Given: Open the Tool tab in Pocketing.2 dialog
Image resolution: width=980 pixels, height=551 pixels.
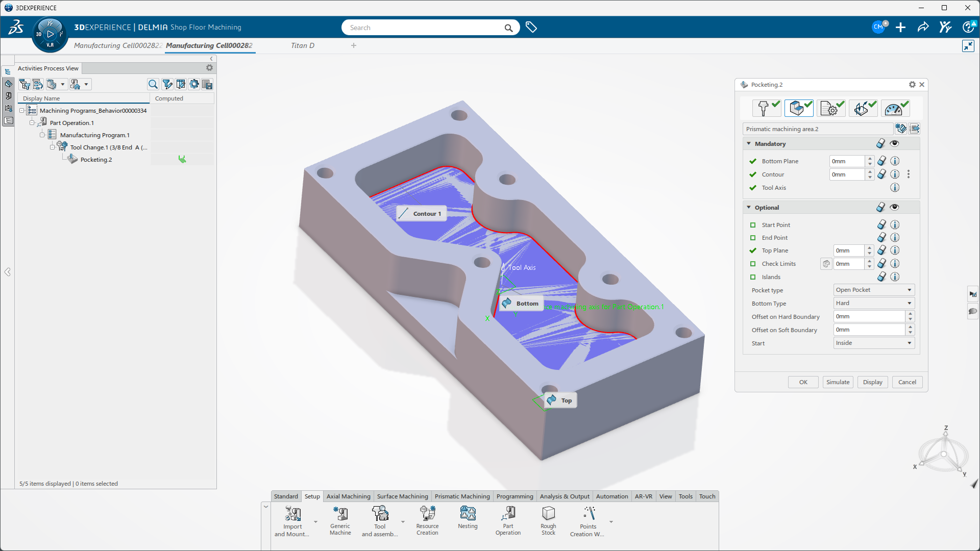Looking at the screenshot, I should [x=766, y=108].
